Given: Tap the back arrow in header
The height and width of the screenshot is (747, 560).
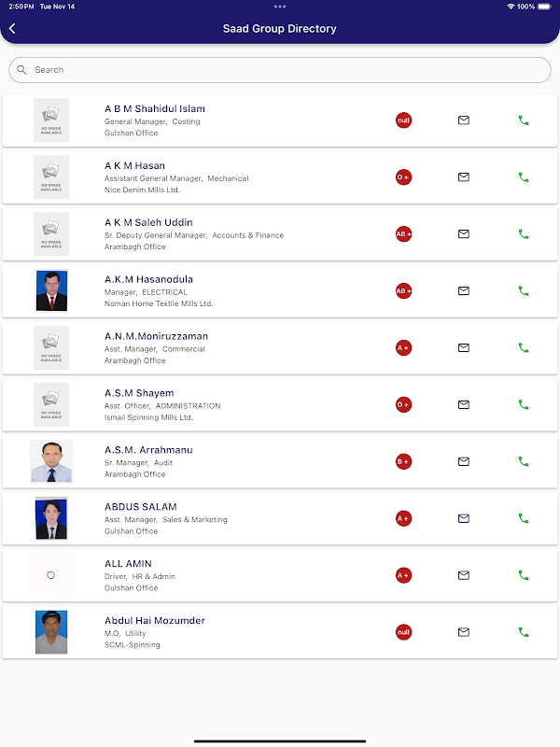Looking at the screenshot, I should point(12,29).
